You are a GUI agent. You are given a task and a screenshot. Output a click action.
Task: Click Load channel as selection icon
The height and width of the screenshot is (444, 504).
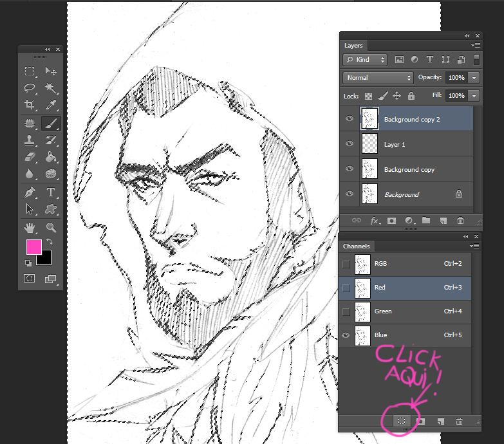pos(401,421)
